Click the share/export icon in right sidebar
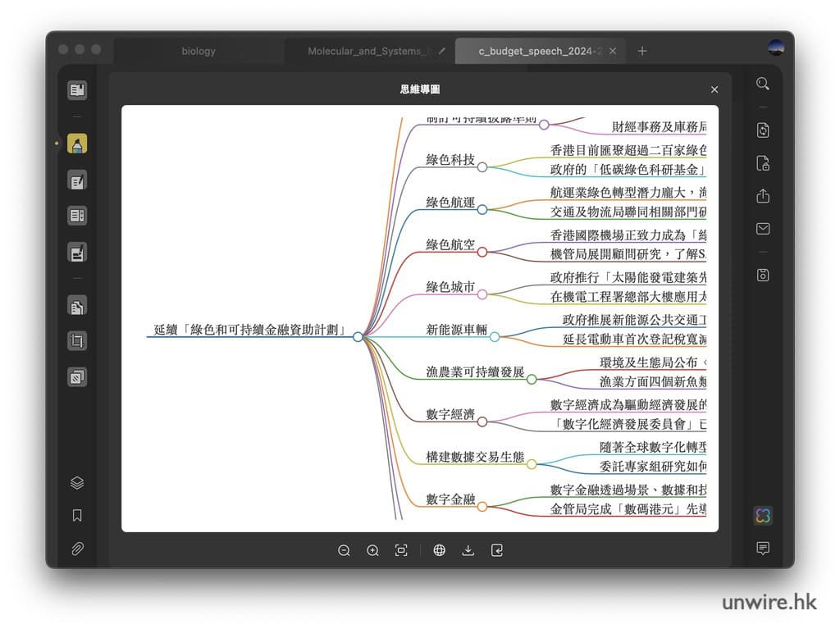 (763, 196)
